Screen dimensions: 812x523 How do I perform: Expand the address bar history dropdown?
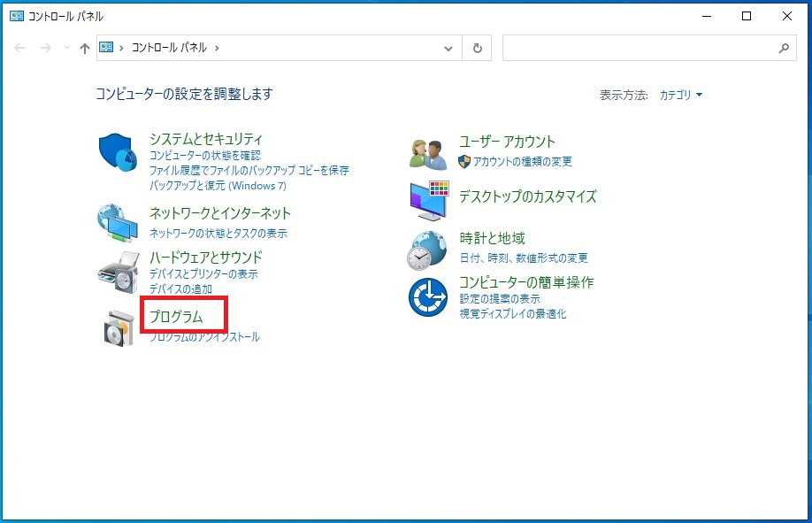(x=449, y=49)
